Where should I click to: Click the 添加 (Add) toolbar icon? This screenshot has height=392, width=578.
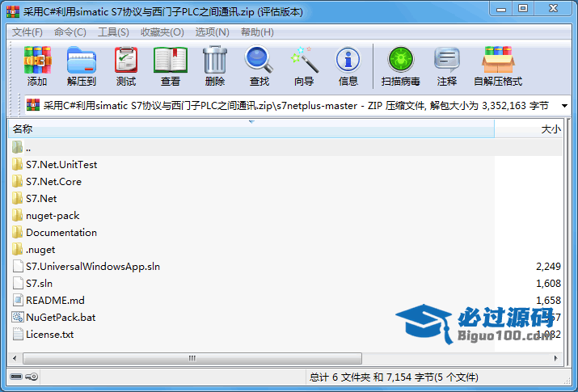37,60
